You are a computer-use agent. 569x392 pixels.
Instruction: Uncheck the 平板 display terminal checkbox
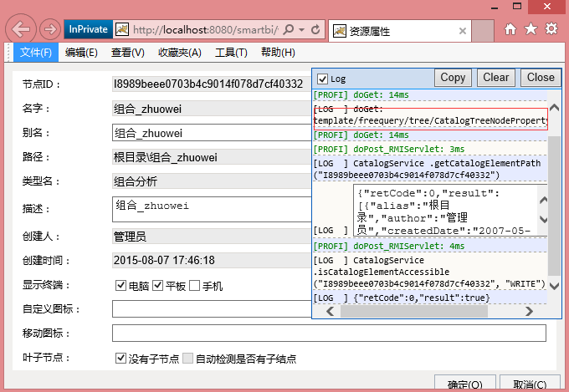click(157, 285)
